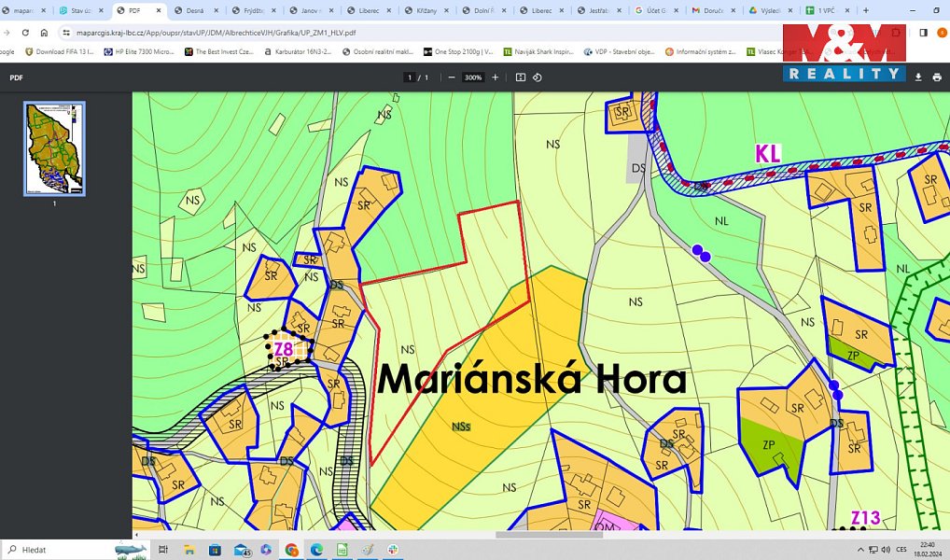Open Download FIFA 13 bookmark

(60, 52)
